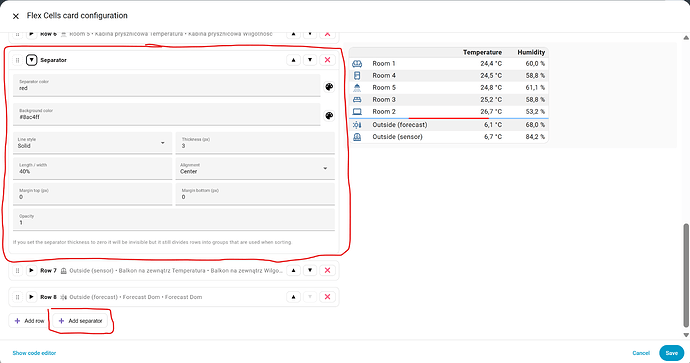Close the Flex Cells card configuration dialog
This screenshot has width=690, height=363.
(x=16, y=16)
